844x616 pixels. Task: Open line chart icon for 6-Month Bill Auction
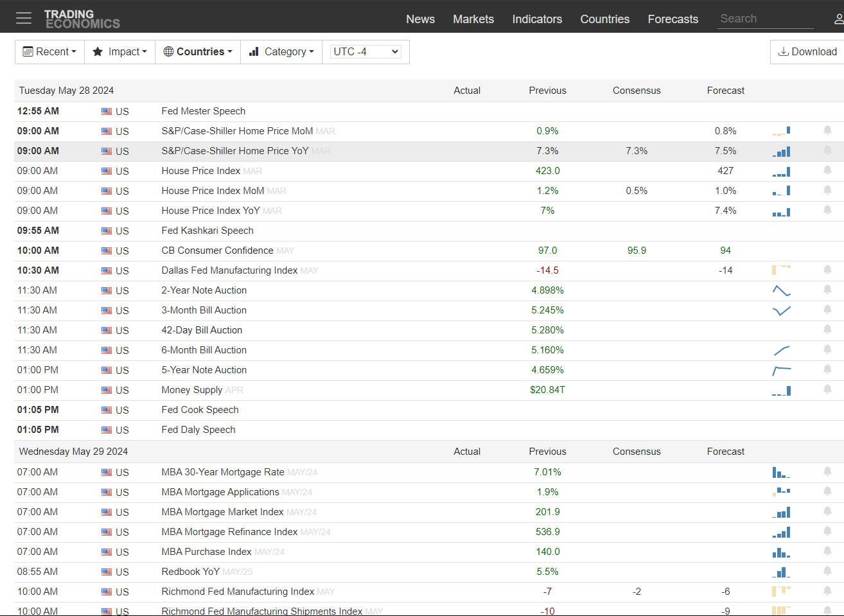pos(781,350)
